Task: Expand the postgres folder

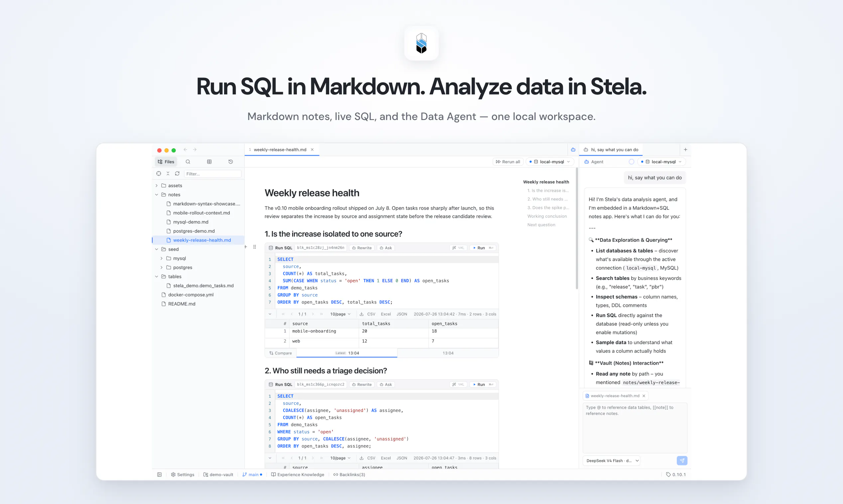Action: coord(162,268)
